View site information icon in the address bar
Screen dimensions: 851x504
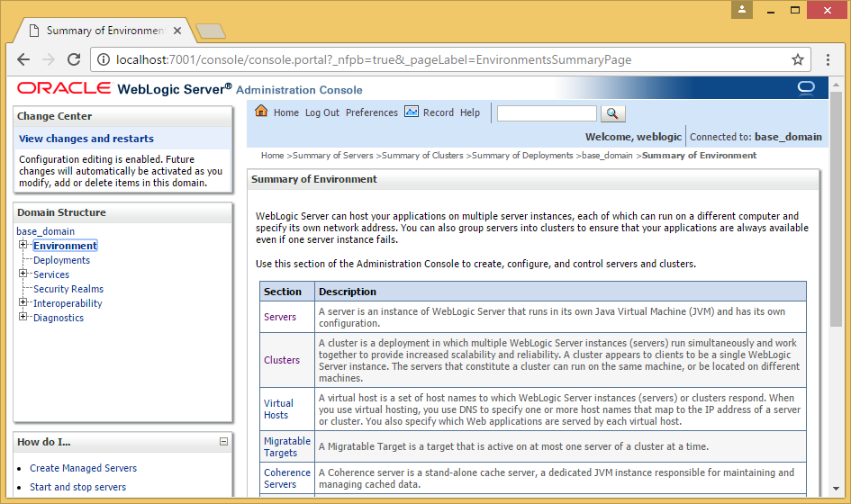coord(104,59)
